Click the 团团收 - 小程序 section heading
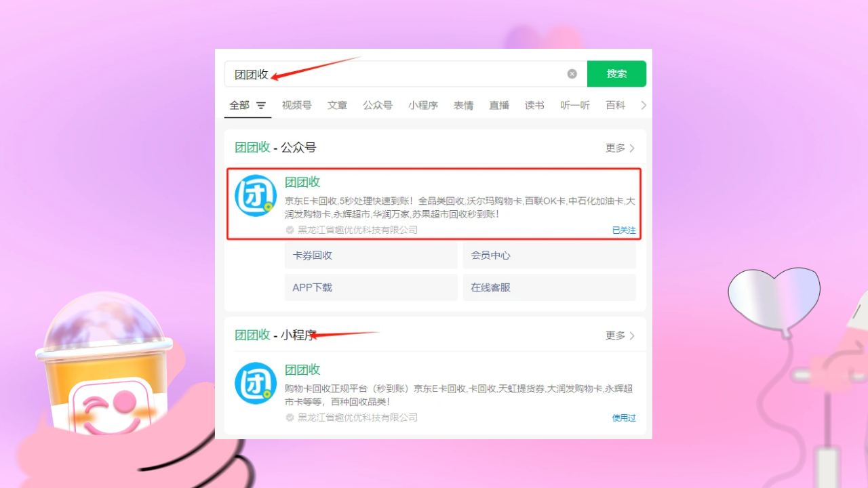The image size is (868, 488). 275,335
